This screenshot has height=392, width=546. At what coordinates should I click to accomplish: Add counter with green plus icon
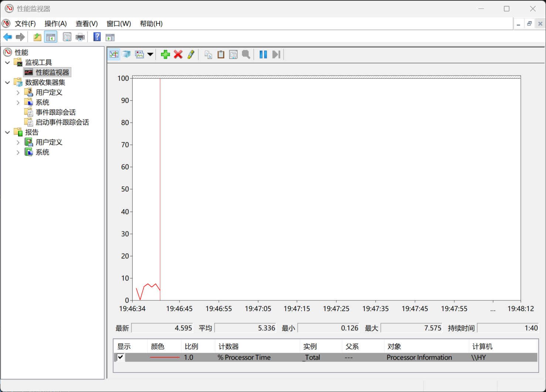tap(165, 55)
